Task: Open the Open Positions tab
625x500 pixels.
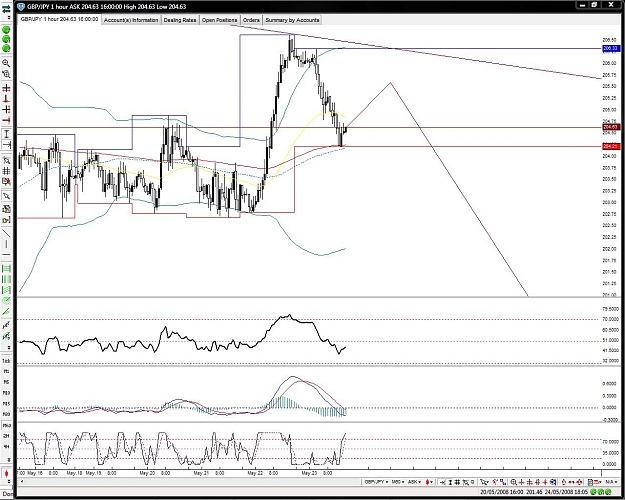Action: pyautogui.click(x=219, y=20)
